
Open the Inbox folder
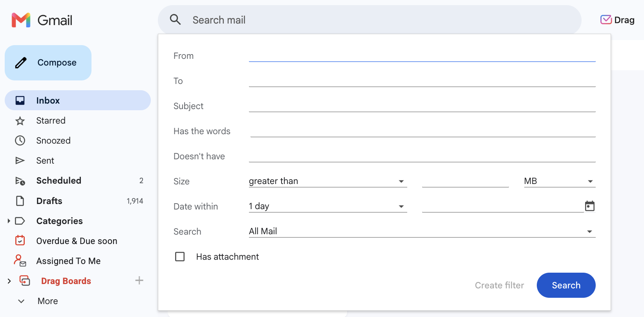(x=78, y=100)
